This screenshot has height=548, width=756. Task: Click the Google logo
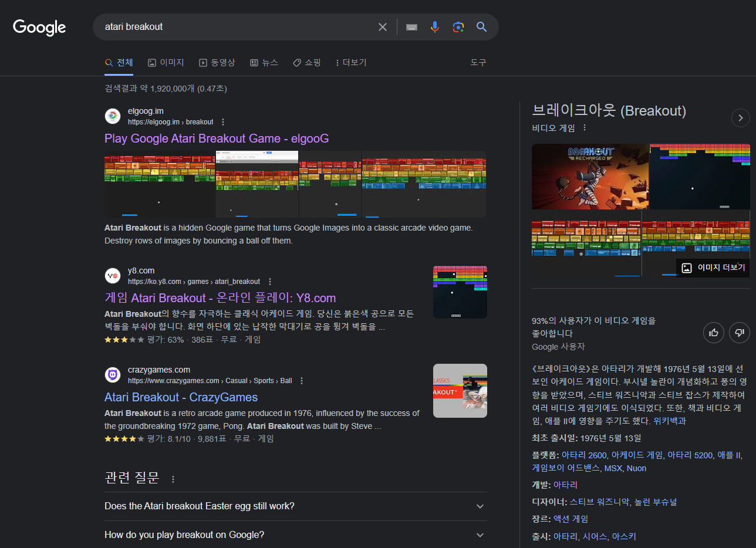[x=39, y=27]
